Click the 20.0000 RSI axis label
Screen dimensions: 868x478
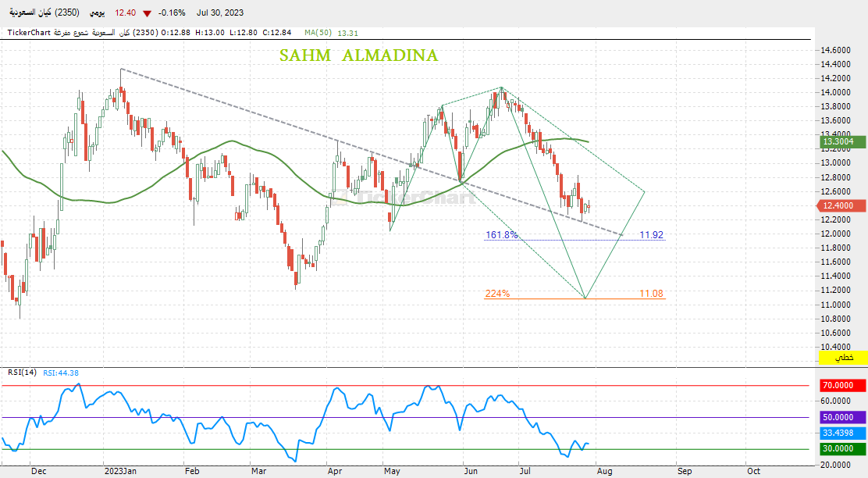(x=837, y=466)
